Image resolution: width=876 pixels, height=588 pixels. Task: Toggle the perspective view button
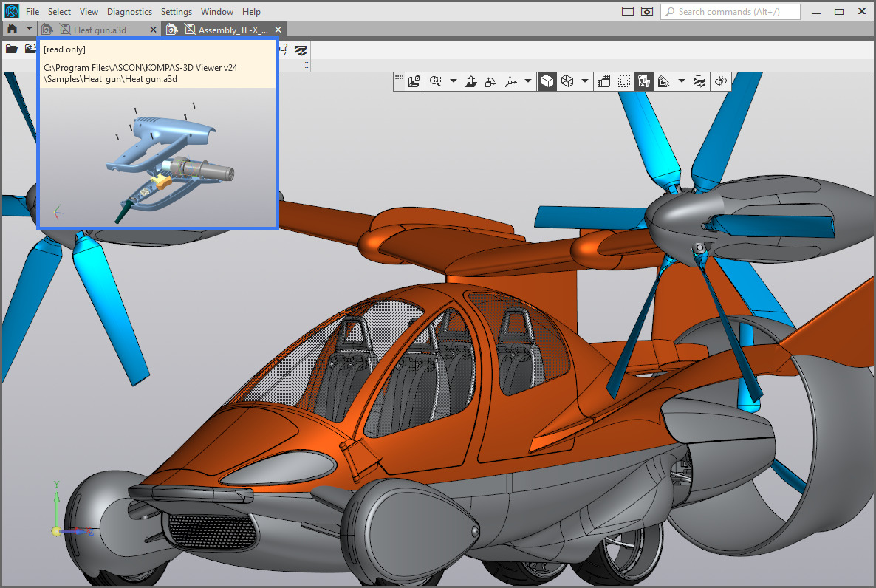[x=604, y=81]
